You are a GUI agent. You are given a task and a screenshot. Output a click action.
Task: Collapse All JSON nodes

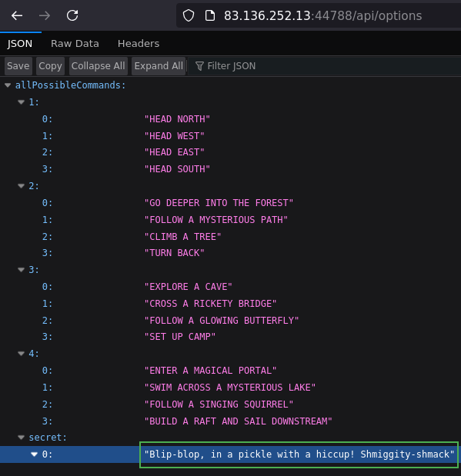(x=99, y=66)
